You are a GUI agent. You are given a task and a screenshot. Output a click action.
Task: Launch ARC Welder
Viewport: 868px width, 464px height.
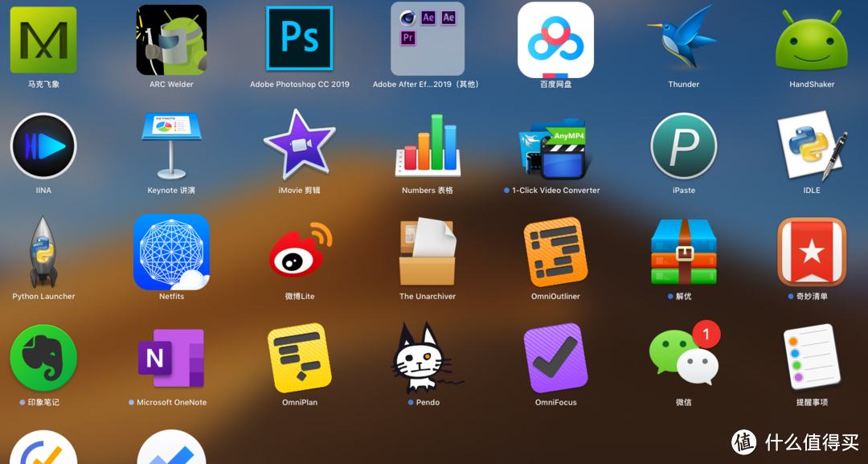172,40
